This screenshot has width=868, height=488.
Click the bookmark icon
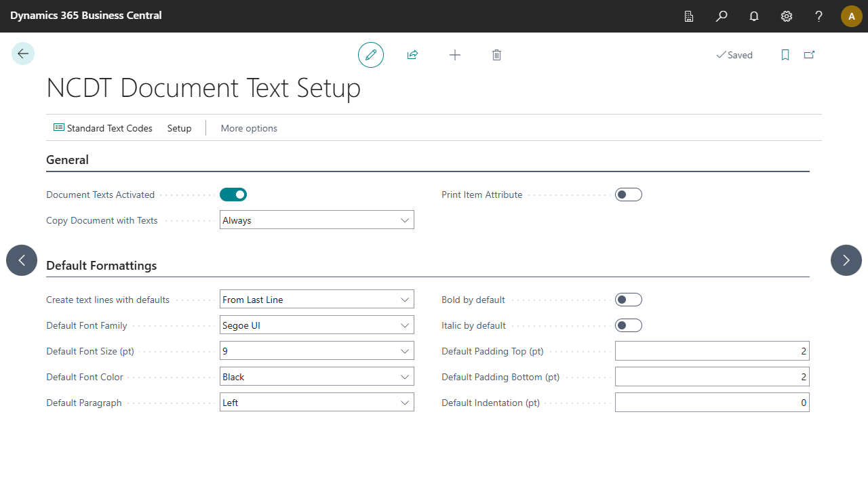point(785,55)
